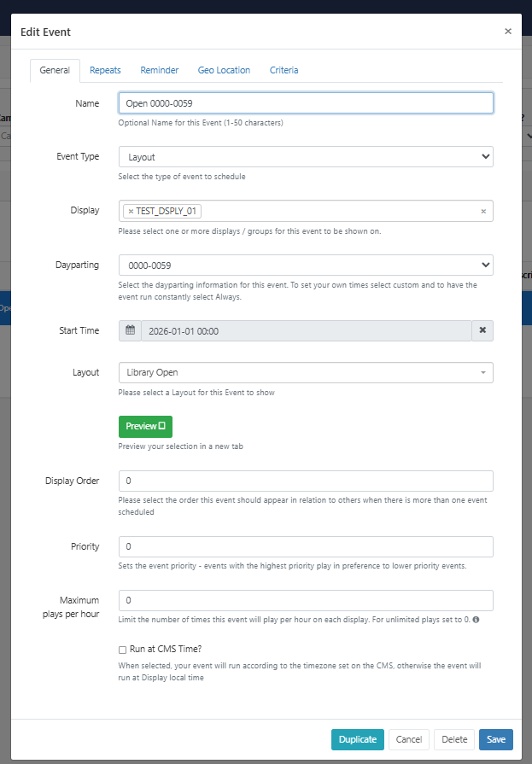Select the Criteria tab
The image size is (532, 764).
(284, 70)
